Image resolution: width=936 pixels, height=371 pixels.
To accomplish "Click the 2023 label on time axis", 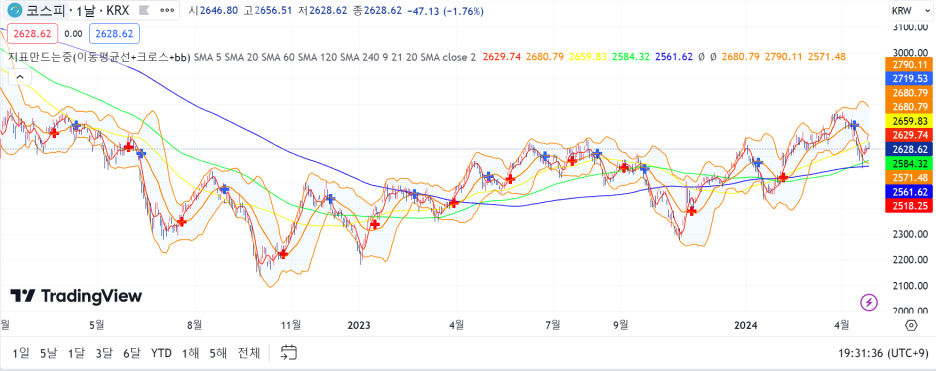I will pyautogui.click(x=359, y=325).
